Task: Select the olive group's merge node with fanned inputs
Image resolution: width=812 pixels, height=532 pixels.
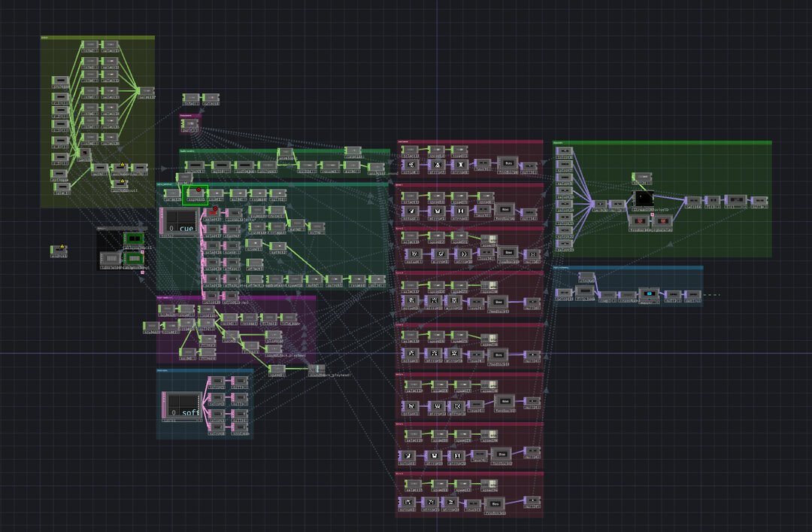Action: click(146, 91)
